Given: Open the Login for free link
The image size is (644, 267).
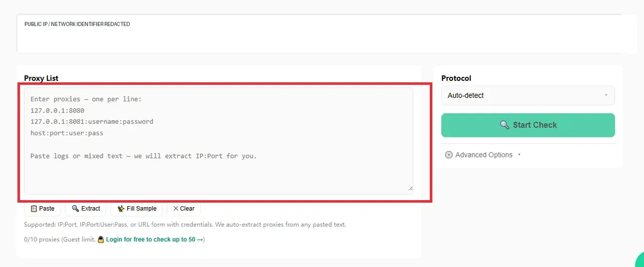Looking at the screenshot, I should (155, 239).
